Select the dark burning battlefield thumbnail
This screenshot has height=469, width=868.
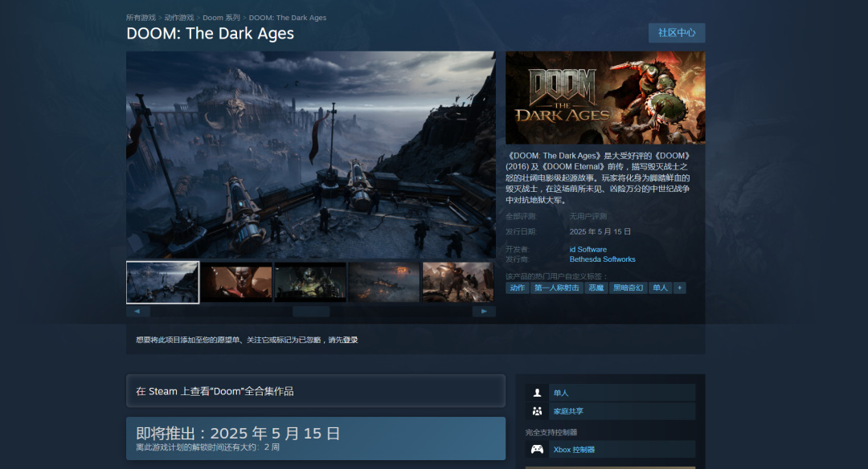[x=384, y=283]
